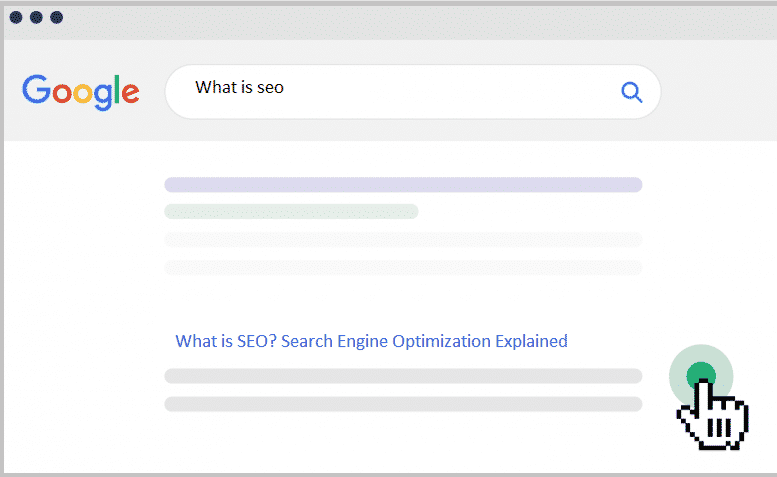Click the solid green click-indicator dot
The image size is (777, 477).
coord(701,375)
